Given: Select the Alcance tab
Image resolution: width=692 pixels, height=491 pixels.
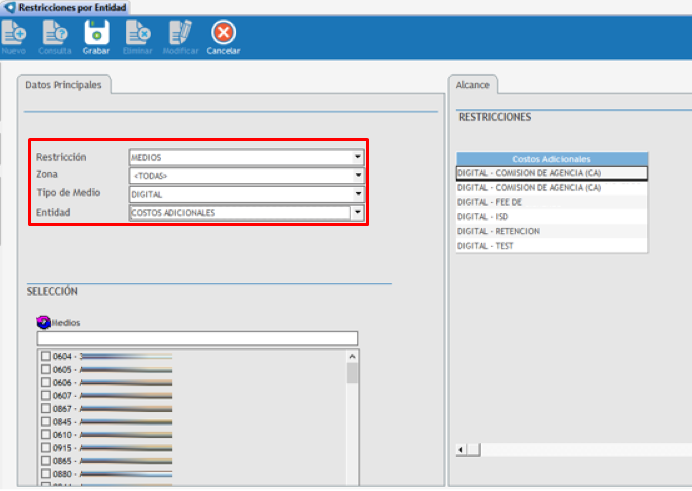Looking at the screenshot, I should [472, 86].
